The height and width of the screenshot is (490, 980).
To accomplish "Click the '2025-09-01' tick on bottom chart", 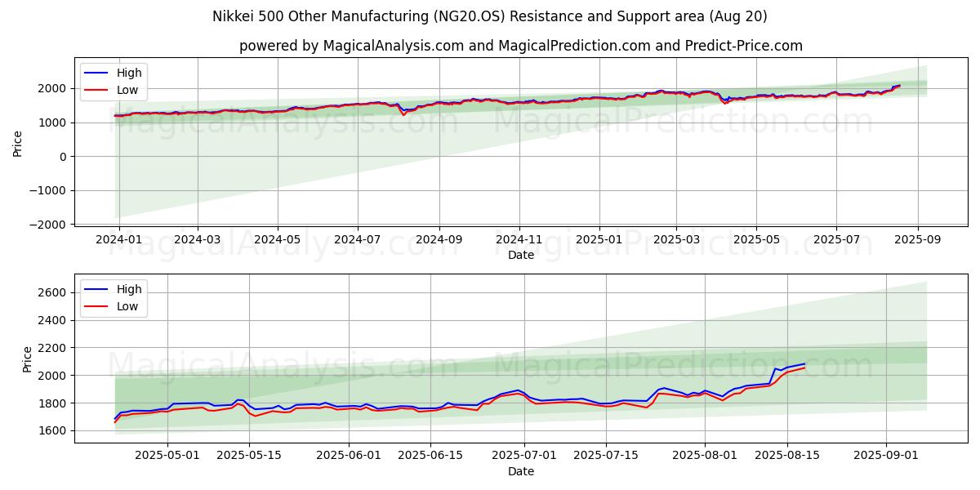I will click(x=886, y=457).
